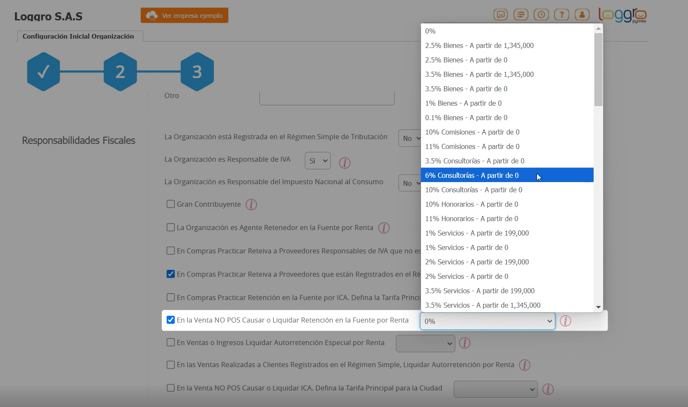Open ICA Tarifa Principal Ciudad dropdown

click(x=495, y=389)
